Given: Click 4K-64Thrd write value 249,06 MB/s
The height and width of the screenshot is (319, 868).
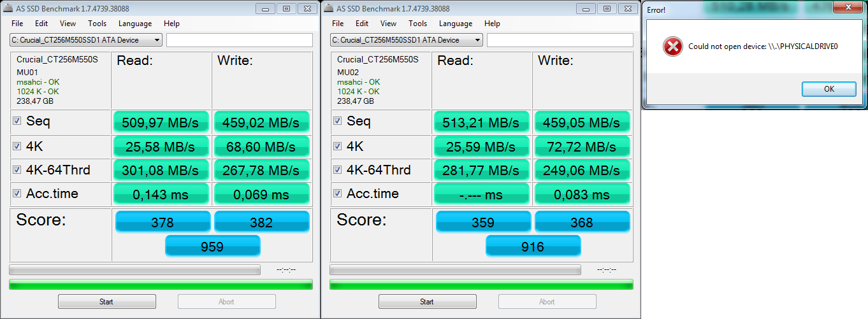Looking at the screenshot, I should click(x=582, y=170).
